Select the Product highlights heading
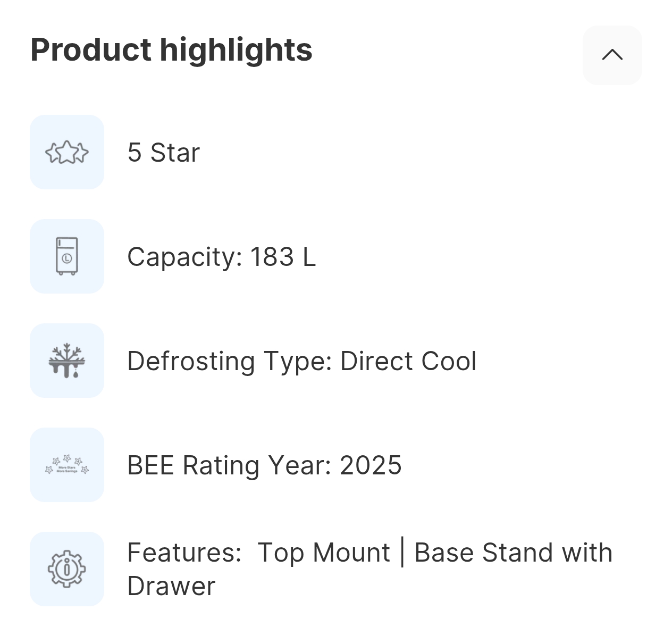672x635 pixels. [171, 50]
